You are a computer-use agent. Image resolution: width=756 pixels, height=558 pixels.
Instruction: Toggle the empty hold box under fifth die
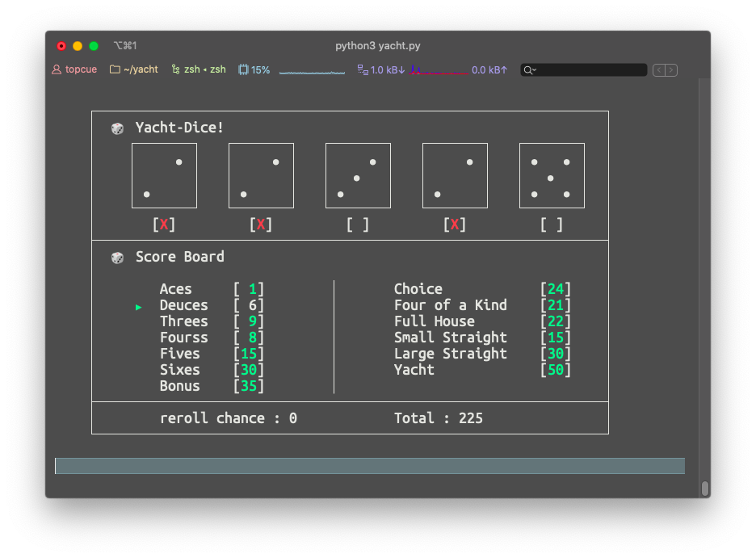click(x=552, y=224)
